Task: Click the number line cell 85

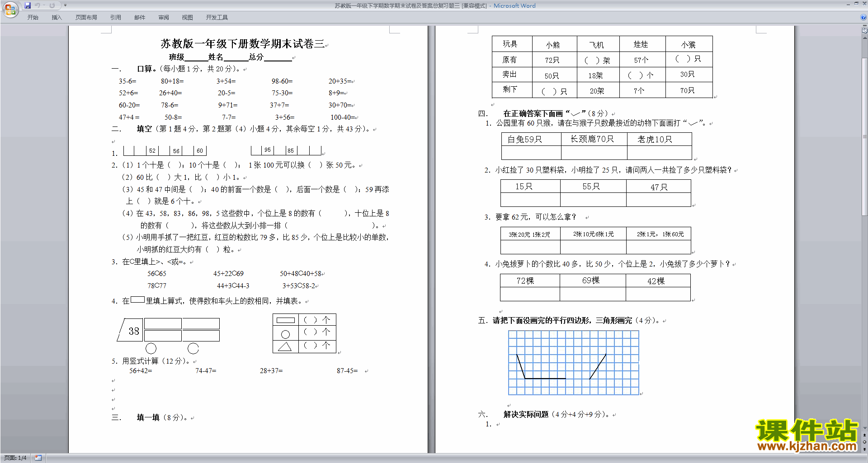Action: (x=291, y=150)
